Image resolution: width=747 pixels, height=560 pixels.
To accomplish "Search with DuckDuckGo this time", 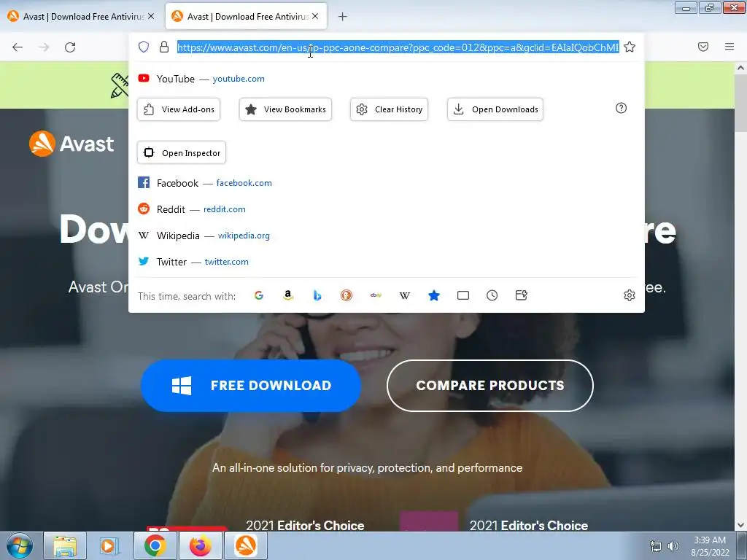I will point(347,296).
